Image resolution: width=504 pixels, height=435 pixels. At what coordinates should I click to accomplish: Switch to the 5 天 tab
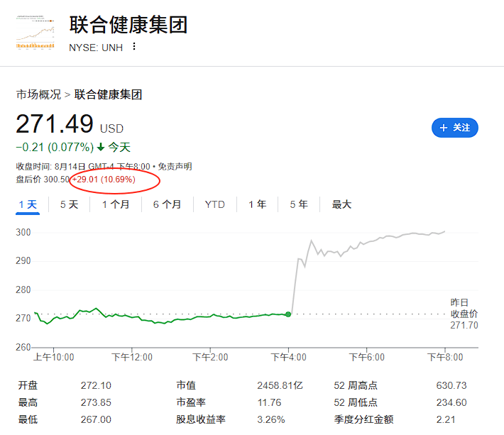[69, 204]
